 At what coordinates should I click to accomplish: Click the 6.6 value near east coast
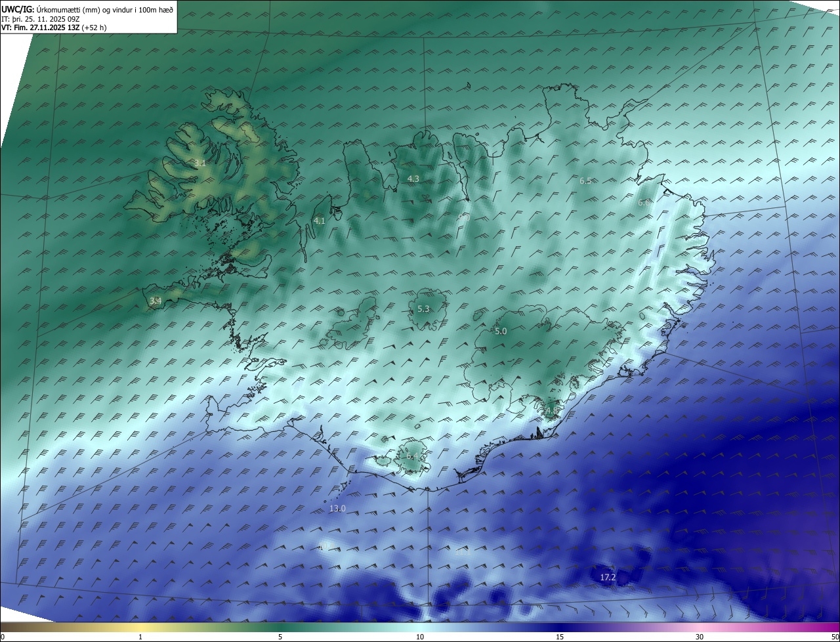pos(644,203)
